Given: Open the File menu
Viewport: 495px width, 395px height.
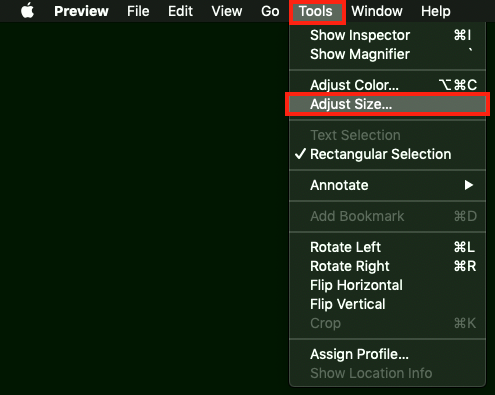Looking at the screenshot, I should pyautogui.click(x=138, y=11).
